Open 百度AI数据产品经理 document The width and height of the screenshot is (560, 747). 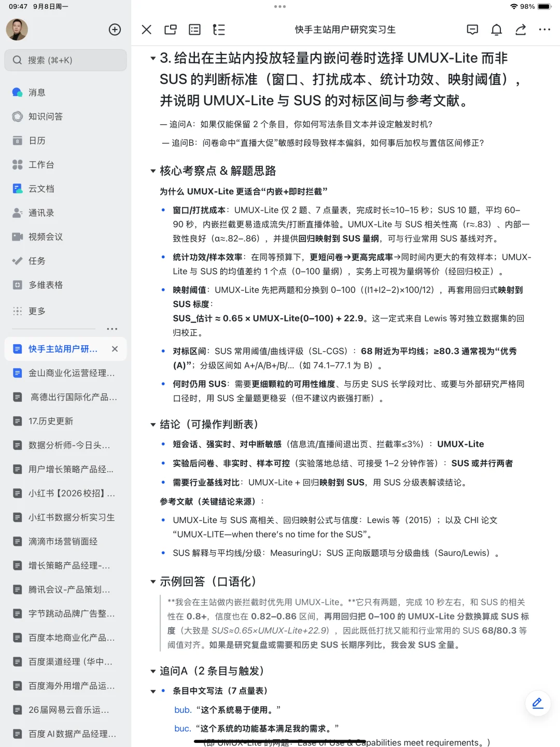pos(65,734)
